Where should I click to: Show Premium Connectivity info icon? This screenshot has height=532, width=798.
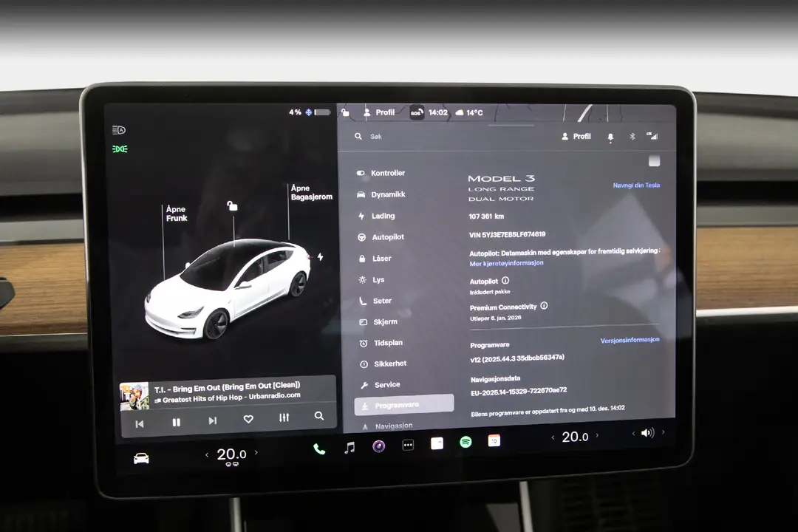544,306
